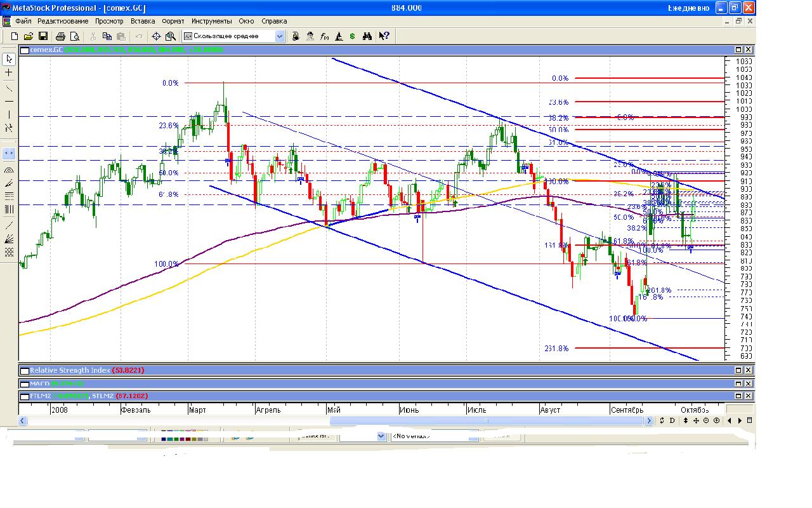Viewport: 812px width, 508px height.
Task: Activate the What's This help pointer
Action: pyautogui.click(x=384, y=36)
